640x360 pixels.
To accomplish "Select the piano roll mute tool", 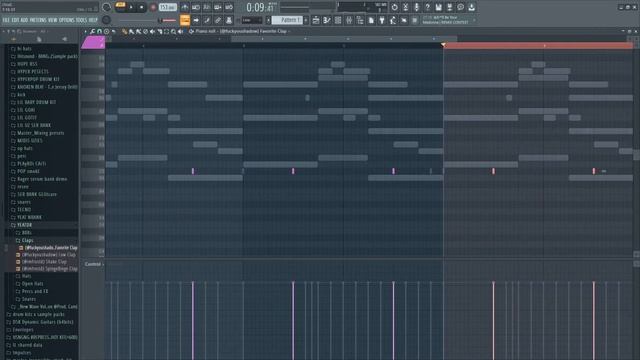I will [153, 31].
